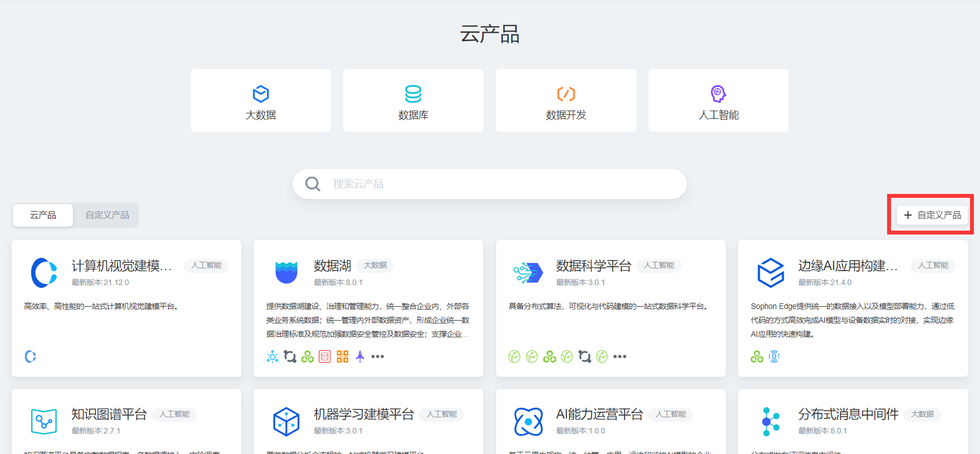Viewport: 980px width, 454px height.
Task: Click the magnifier search icon
Action: 313,184
